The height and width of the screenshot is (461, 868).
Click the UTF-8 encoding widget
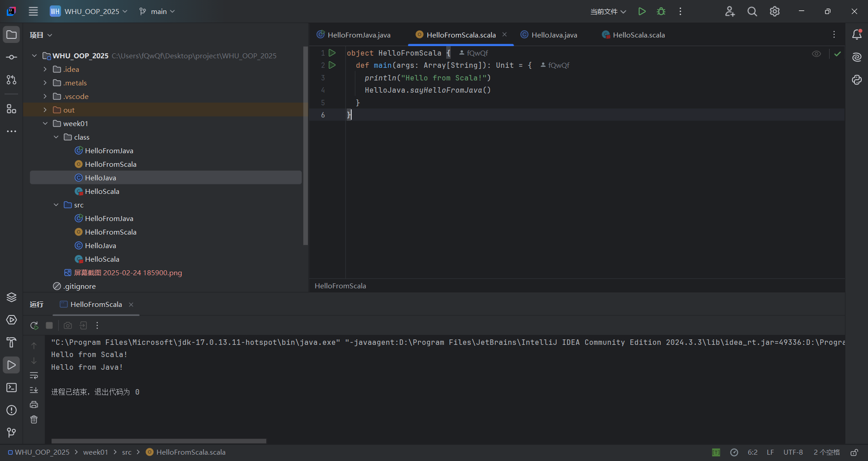tap(793, 452)
